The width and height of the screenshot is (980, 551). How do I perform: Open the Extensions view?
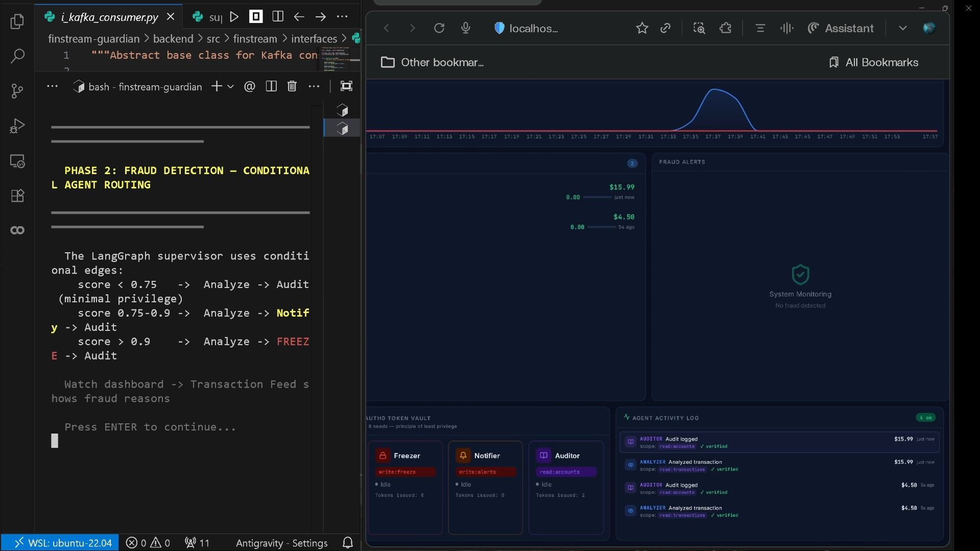click(x=17, y=196)
